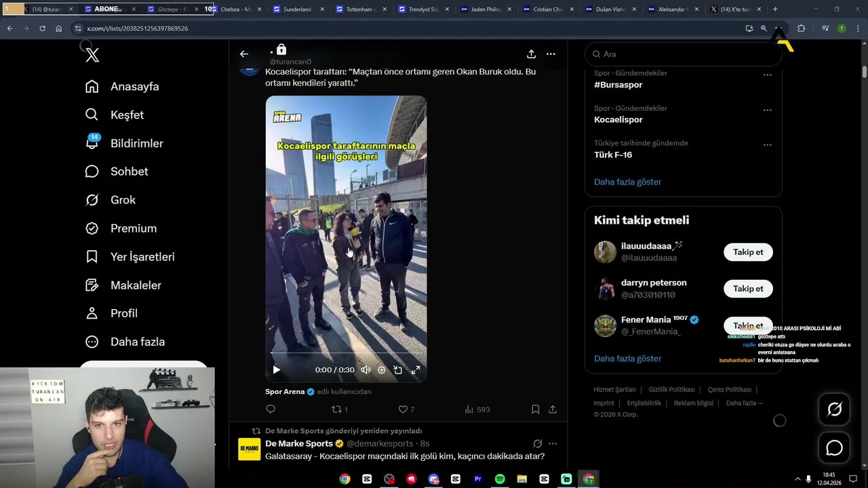The image size is (868, 488).
Task: Show more follow suggestions
Action: [628, 359]
